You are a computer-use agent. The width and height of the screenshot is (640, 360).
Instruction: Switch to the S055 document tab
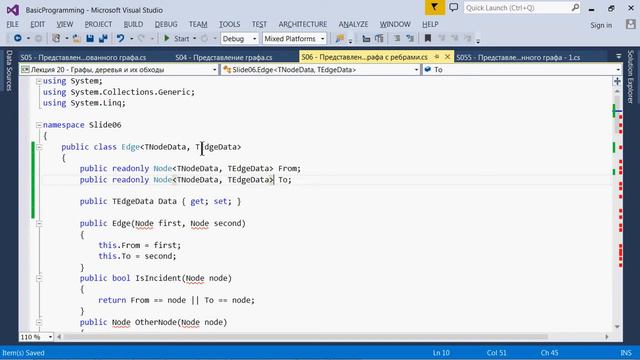pyautogui.click(x=518, y=57)
